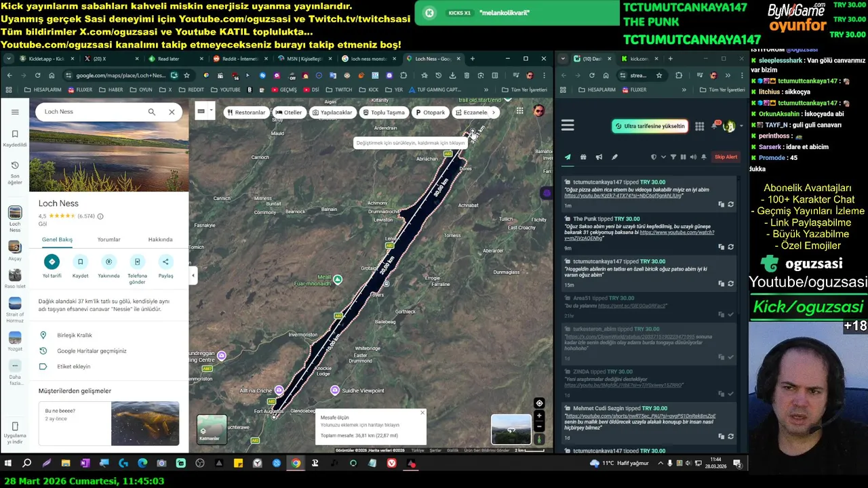Open profile dropdown caret in dashboard
The image size is (868, 488).
(x=741, y=126)
